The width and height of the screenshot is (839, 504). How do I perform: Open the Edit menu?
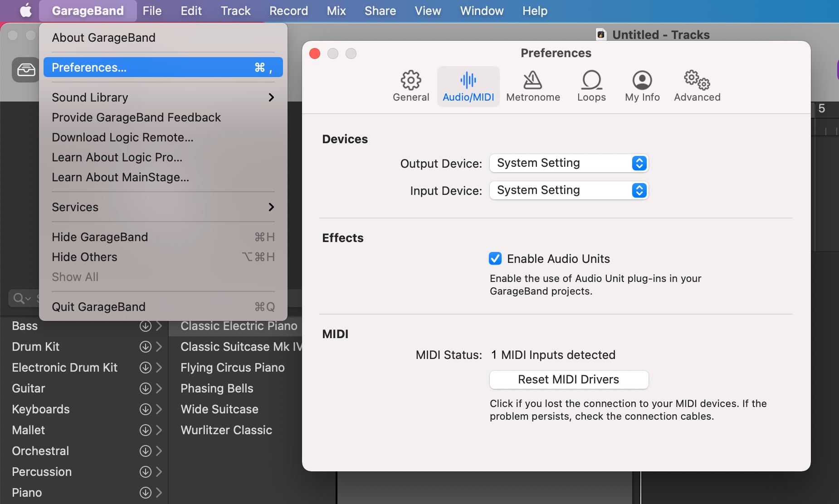[x=191, y=10]
